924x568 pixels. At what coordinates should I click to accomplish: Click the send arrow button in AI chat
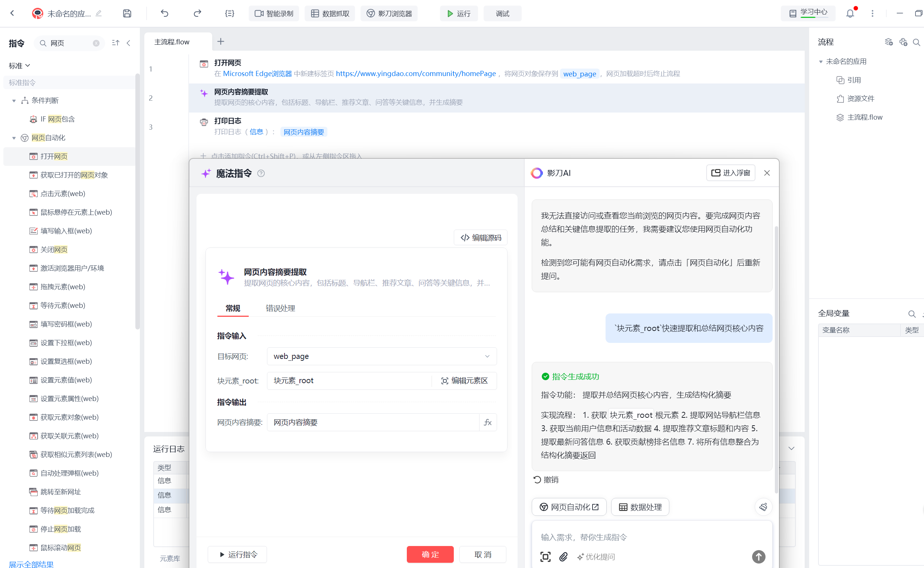pyautogui.click(x=758, y=556)
